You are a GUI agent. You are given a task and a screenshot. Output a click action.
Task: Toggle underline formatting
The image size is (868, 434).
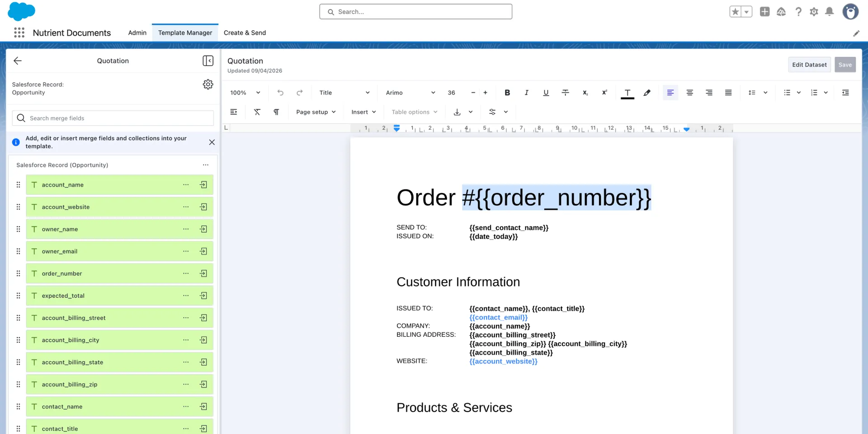click(546, 93)
